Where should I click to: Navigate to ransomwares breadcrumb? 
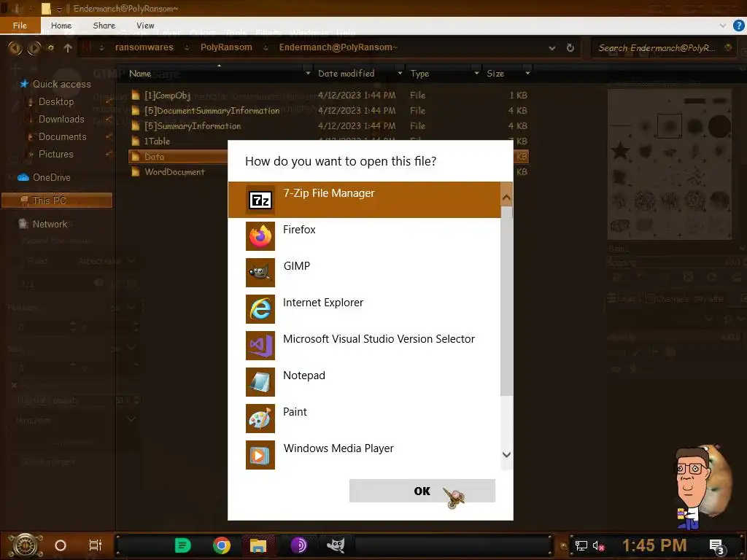(144, 47)
